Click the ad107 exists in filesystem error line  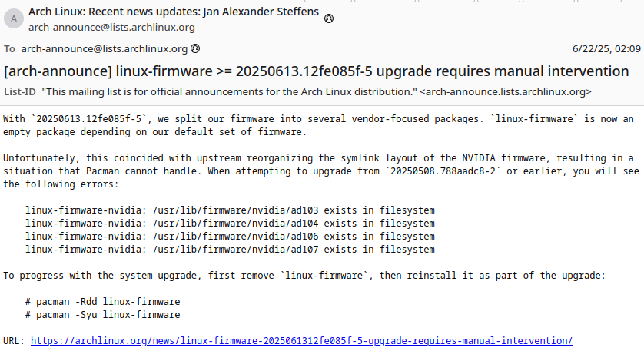[x=230, y=250]
